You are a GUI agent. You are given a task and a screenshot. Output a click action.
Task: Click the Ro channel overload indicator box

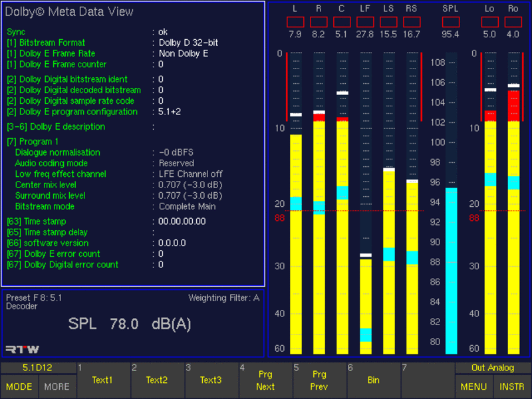coord(513,22)
